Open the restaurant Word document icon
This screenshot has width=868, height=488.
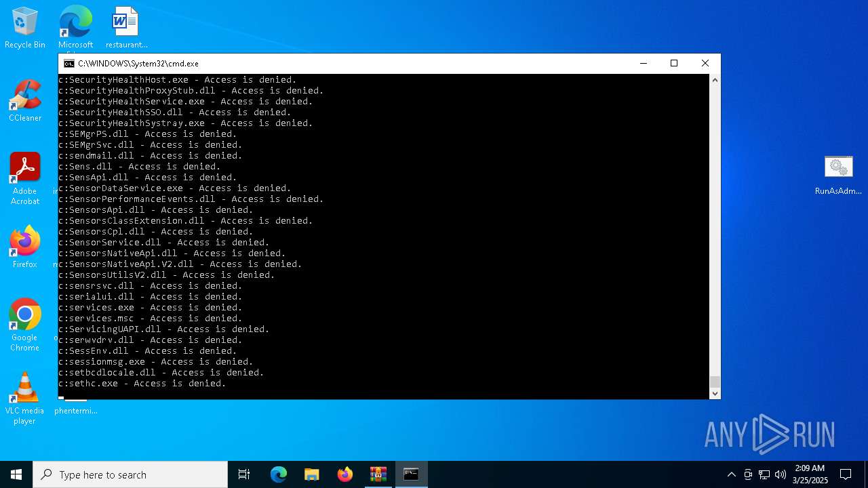point(126,28)
